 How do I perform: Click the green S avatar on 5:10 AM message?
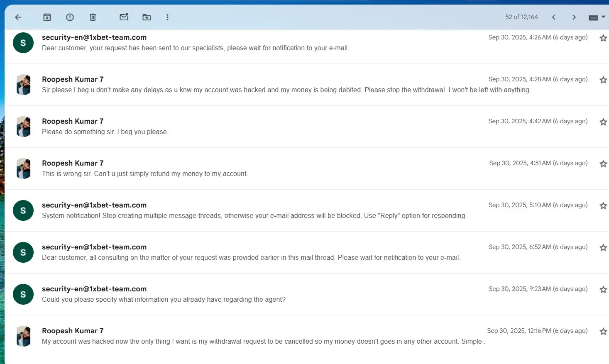(x=23, y=210)
